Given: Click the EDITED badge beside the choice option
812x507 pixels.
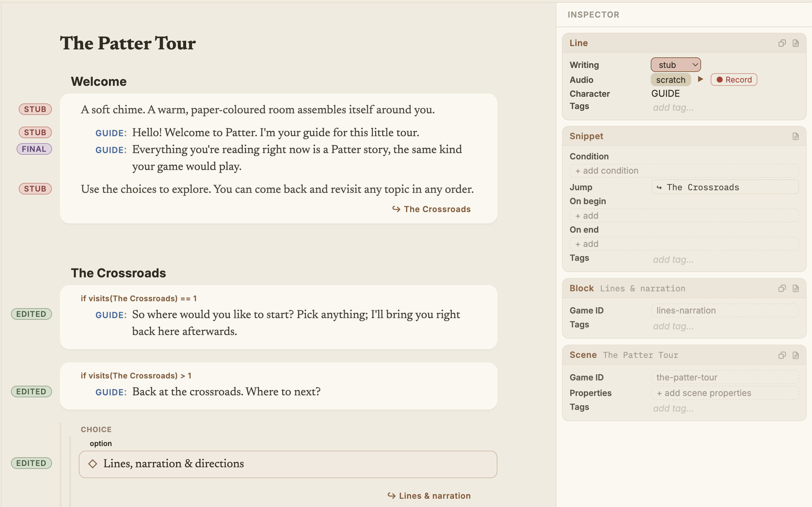Looking at the screenshot, I should (x=31, y=463).
